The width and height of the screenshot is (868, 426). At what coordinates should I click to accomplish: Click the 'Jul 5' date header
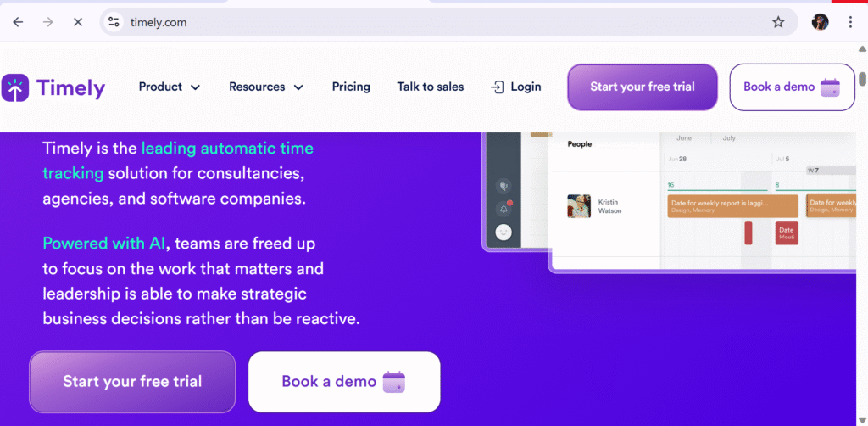click(x=782, y=159)
